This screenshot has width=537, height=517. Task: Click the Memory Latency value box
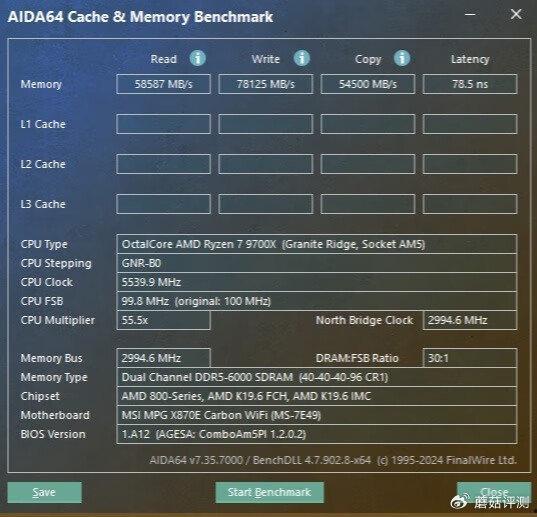470,84
